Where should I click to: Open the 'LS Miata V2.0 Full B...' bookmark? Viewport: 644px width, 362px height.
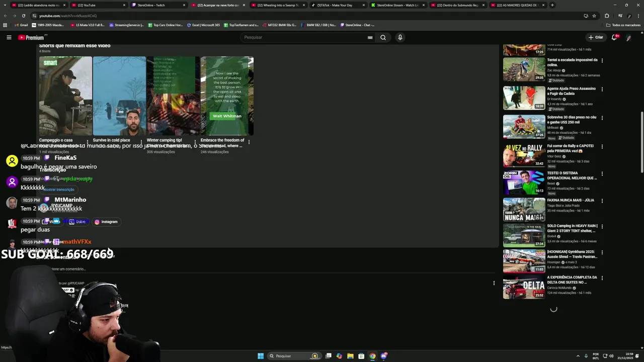coord(87,25)
